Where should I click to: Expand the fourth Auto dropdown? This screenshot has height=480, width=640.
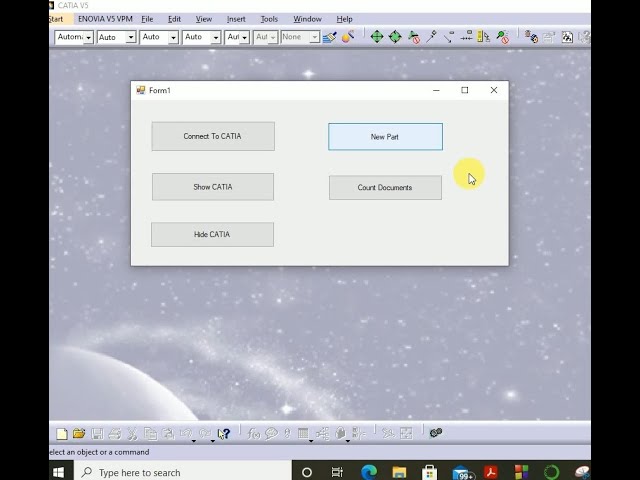[216, 38]
